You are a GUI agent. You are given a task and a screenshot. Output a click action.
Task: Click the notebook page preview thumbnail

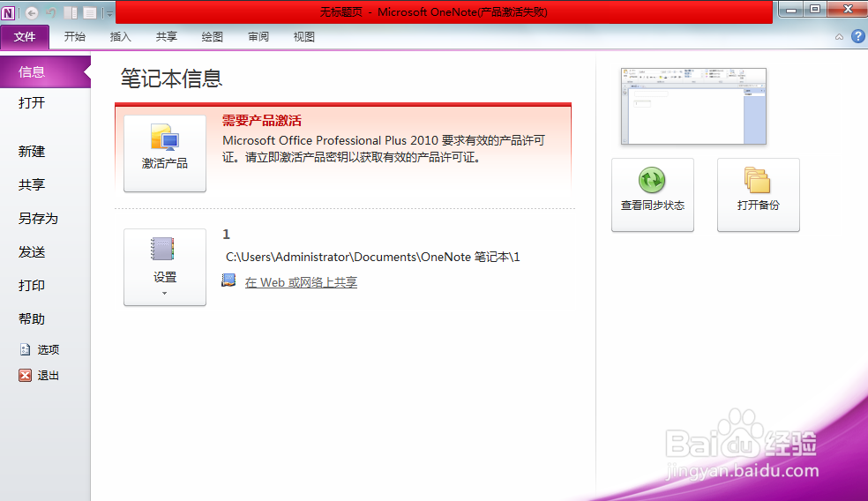coord(693,107)
